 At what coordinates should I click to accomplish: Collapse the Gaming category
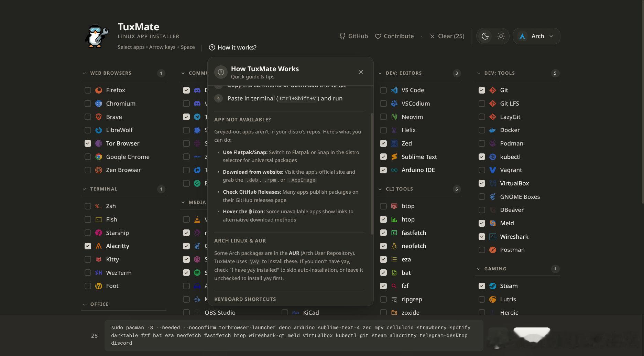pos(518,269)
